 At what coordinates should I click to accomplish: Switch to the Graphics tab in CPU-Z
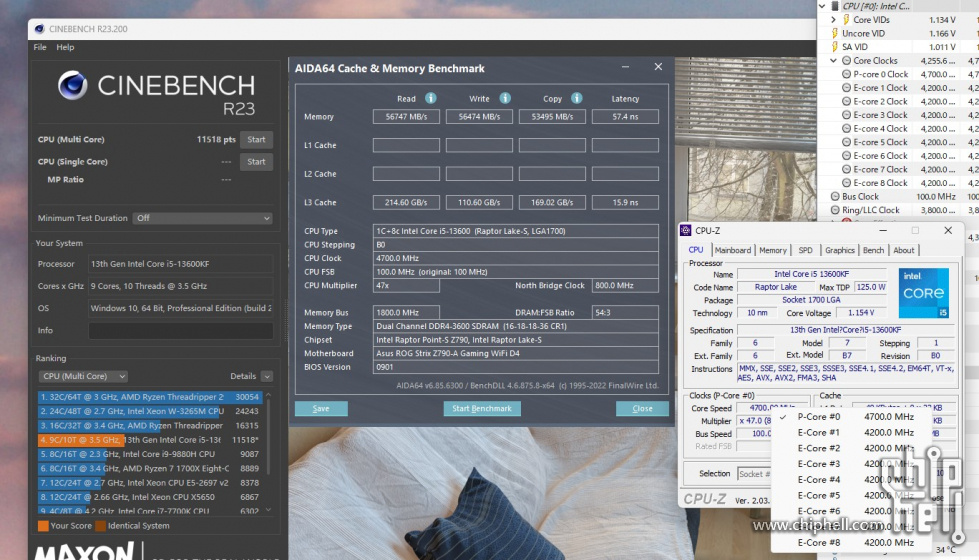(x=840, y=250)
